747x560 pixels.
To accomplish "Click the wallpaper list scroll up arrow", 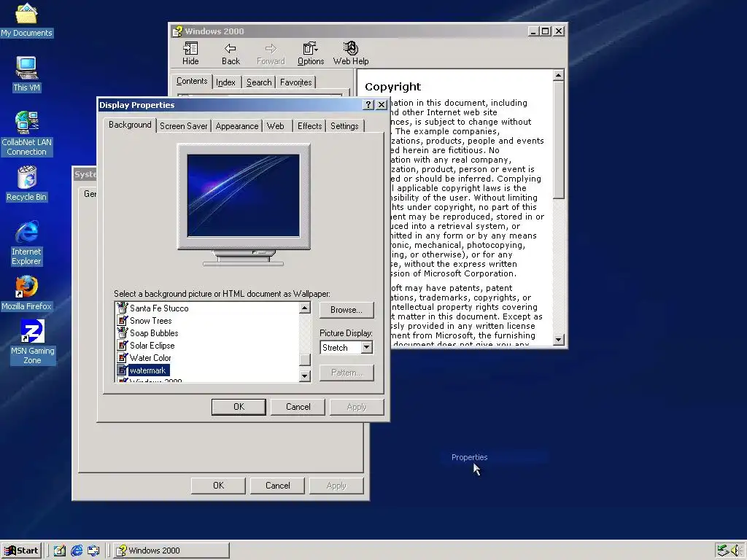I will (x=305, y=308).
